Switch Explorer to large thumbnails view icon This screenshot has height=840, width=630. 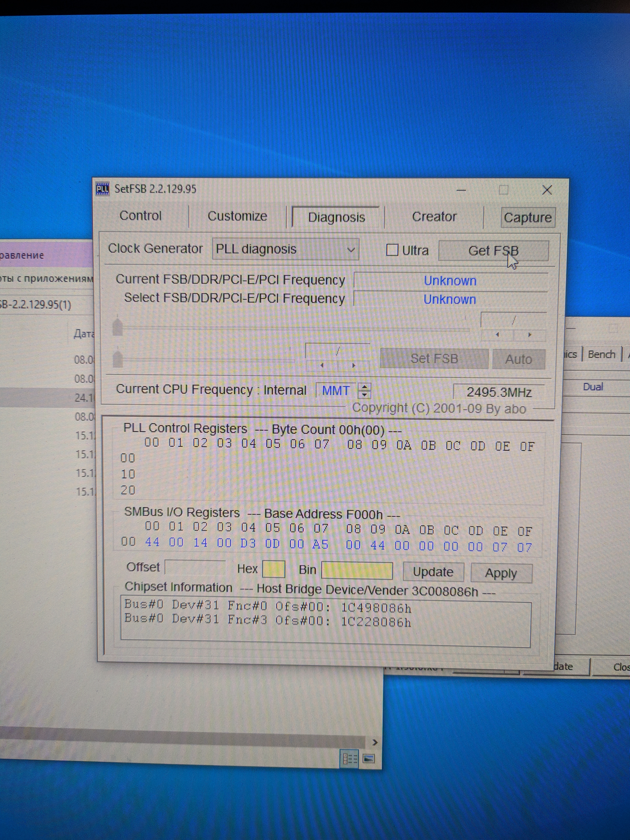point(369,759)
